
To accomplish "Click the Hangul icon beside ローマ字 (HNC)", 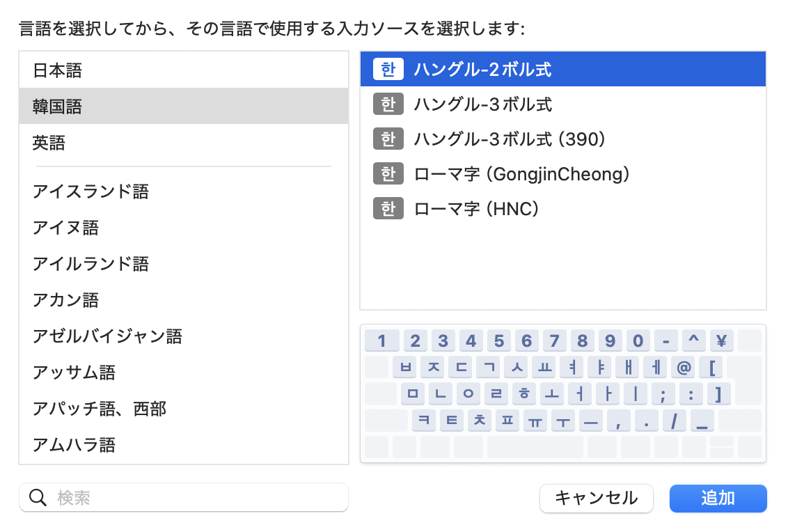I will pos(388,208).
